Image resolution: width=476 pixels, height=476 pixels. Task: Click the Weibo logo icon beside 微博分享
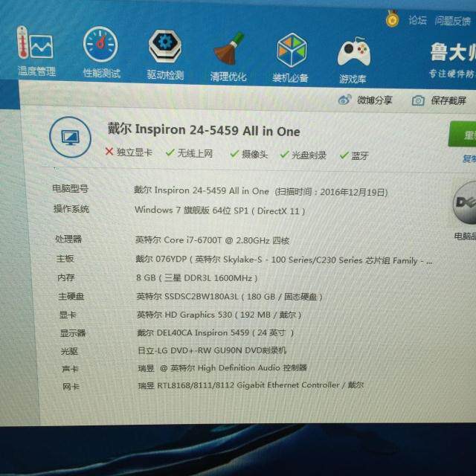(344, 100)
